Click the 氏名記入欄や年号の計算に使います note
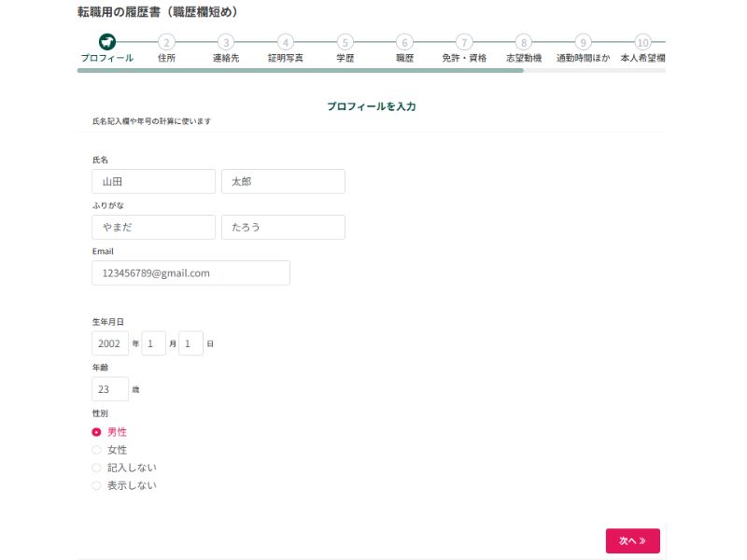Image resolution: width=747 pixels, height=560 pixels. pyautogui.click(x=151, y=121)
